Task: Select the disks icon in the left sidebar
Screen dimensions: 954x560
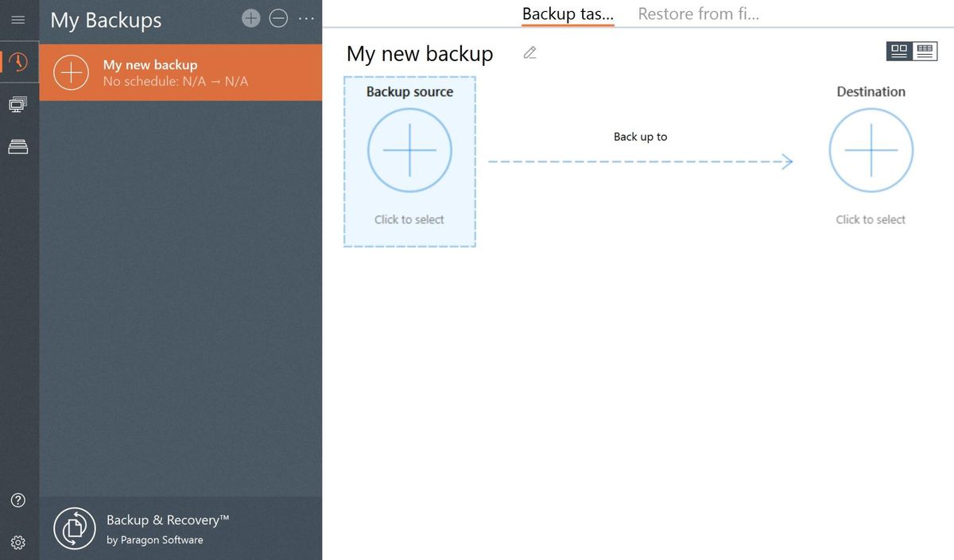Action: (17, 145)
